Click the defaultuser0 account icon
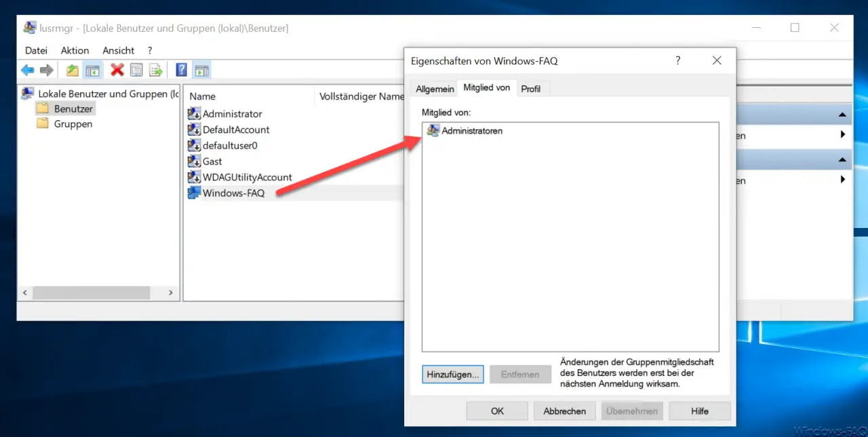This screenshot has height=437, width=868. [194, 145]
